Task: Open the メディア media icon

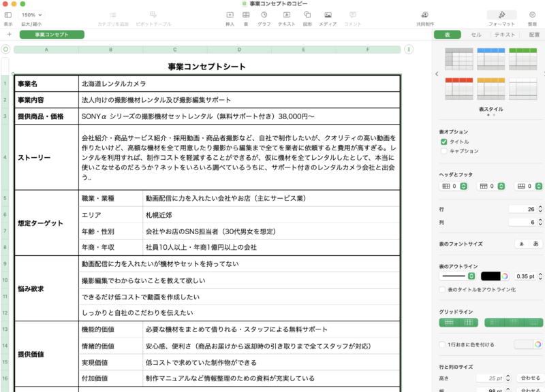Action: tap(328, 15)
